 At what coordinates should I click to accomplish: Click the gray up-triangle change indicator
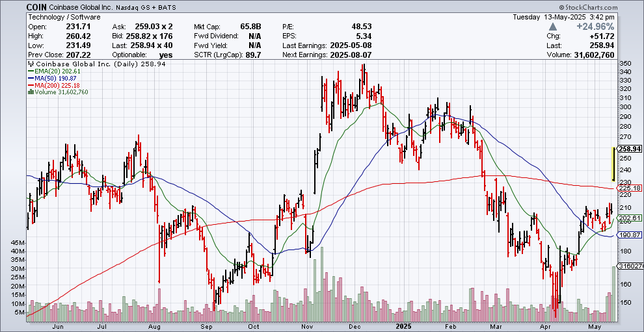pyautogui.click(x=553, y=27)
